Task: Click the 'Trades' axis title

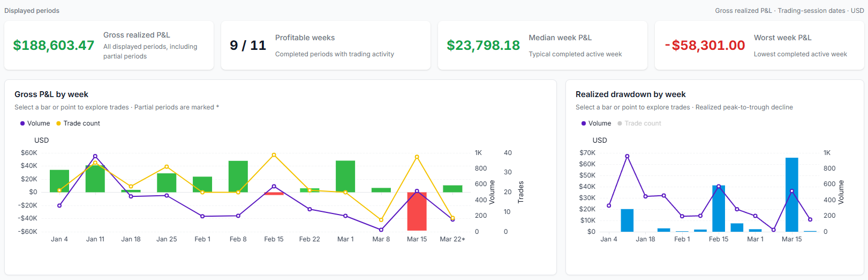Action: 520,192
